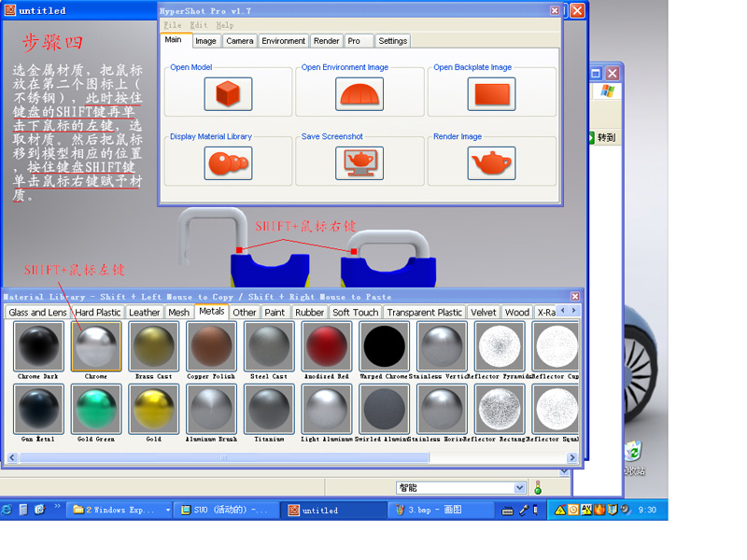Pick the Chrome material sphere
Image resolution: width=747 pixels, height=560 pixels.
[x=96, y=346]
